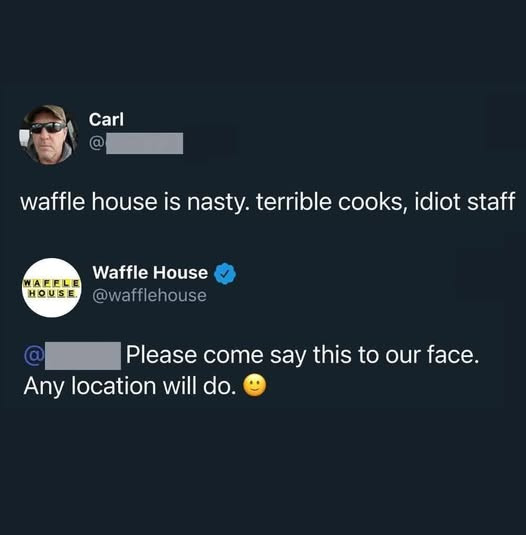Visit the @wafflehouse handle
This screenshot has height=535, width=526.
pyautogui.click(x=149, y=295)
